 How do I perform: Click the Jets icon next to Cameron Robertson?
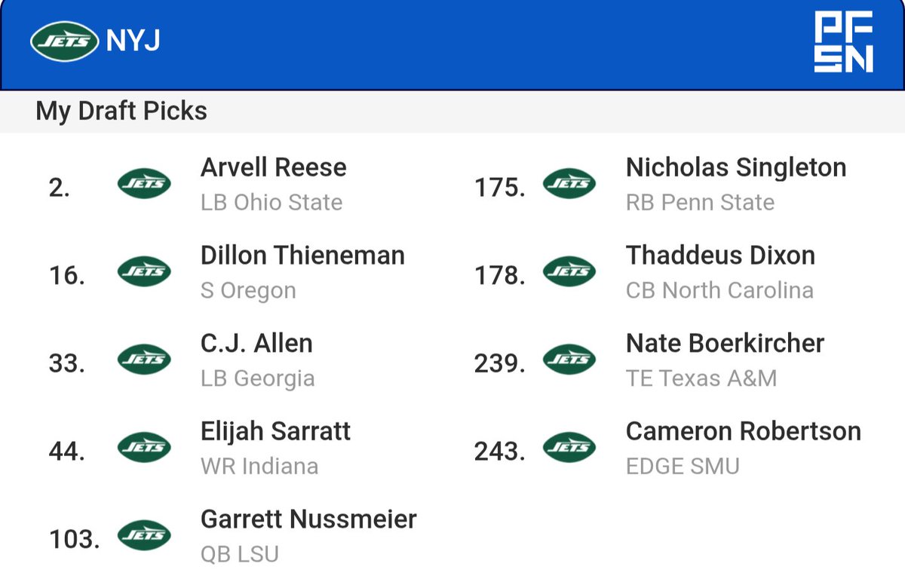pyautogui.click(x=569, y=448)
